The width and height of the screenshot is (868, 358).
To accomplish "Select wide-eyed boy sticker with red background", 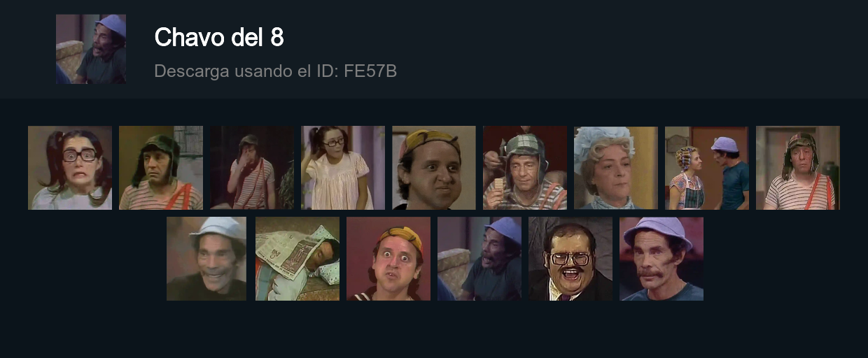I will [x=388, y=259].
